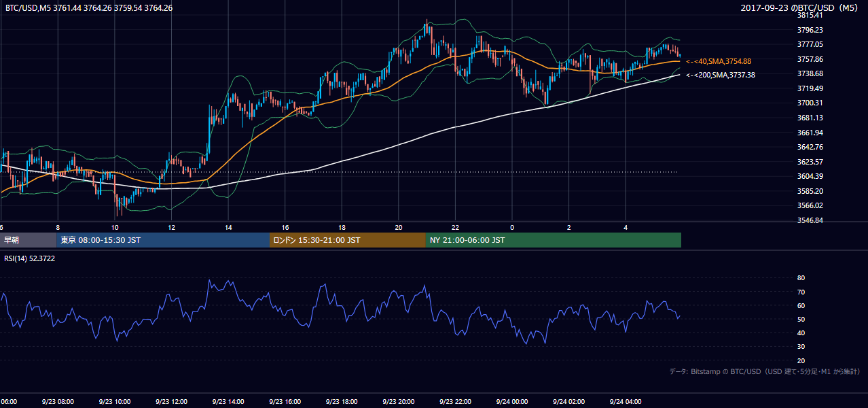Click the bottom time label 9/23 10:00
Image resolution: width=868 pixels, height=408 pixels.
point(114,402)
